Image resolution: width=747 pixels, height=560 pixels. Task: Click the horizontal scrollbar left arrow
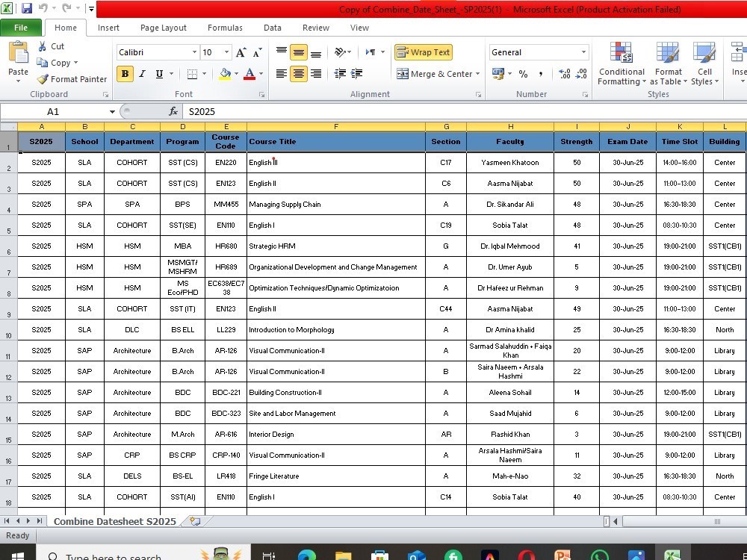pyautogui.click(x=616, y=521)
